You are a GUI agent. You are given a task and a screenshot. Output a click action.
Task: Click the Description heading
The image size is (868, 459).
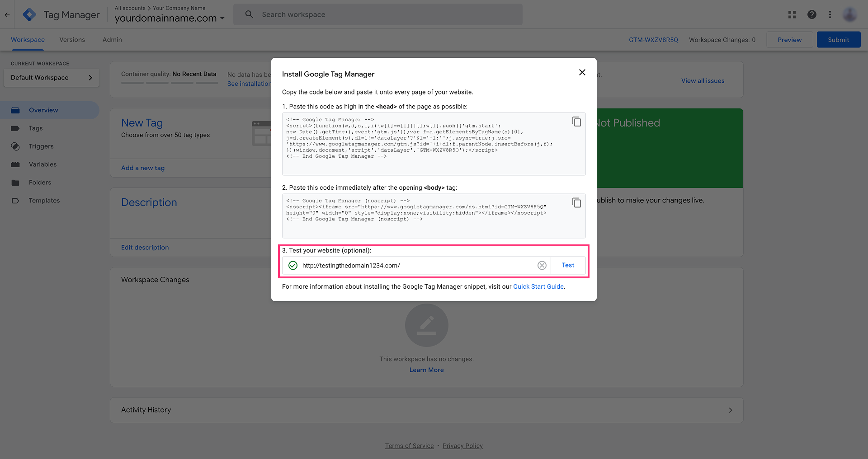pos(149,202)
